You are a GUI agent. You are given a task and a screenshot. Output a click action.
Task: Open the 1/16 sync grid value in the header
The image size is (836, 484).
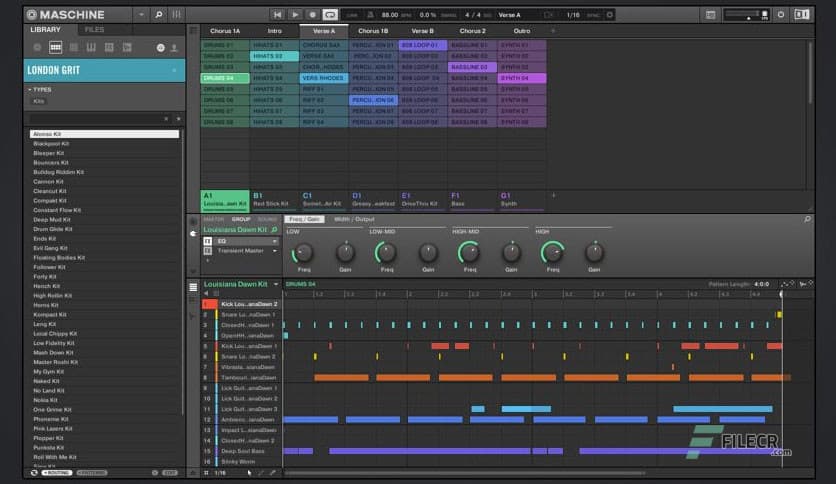coord(573,15)
